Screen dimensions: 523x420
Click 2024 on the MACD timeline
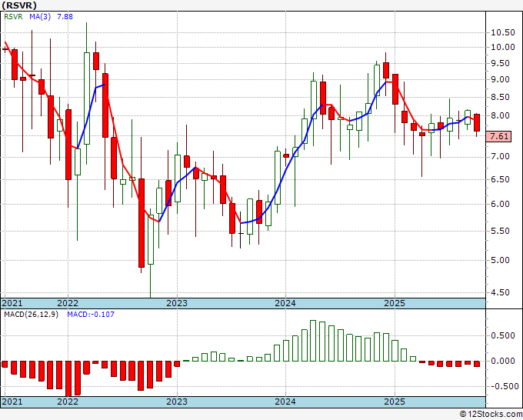coord(285,402)
